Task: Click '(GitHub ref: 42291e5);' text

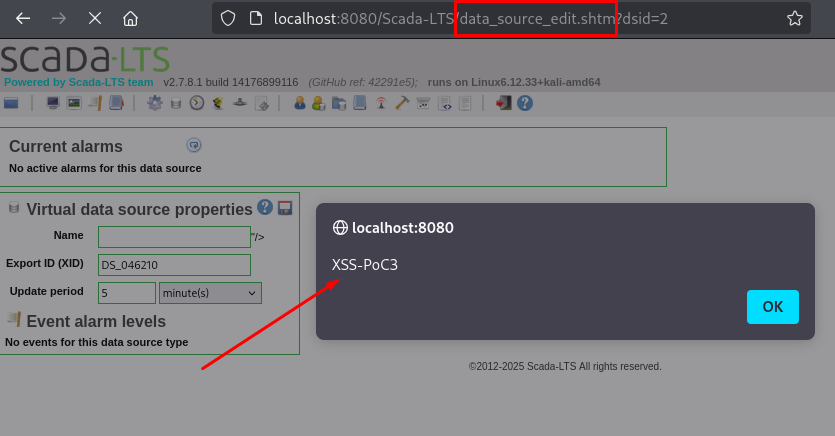Action: tap(363, 82)
